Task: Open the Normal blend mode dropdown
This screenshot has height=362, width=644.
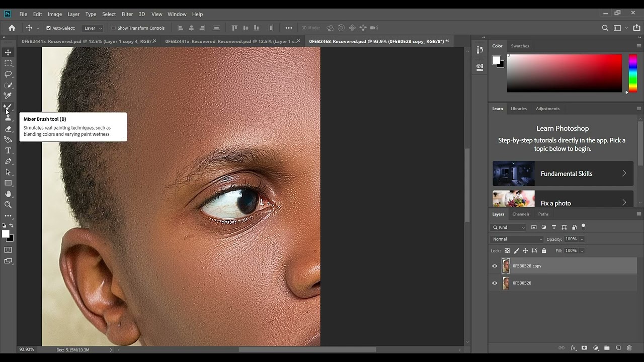Action: coord(517,239)
